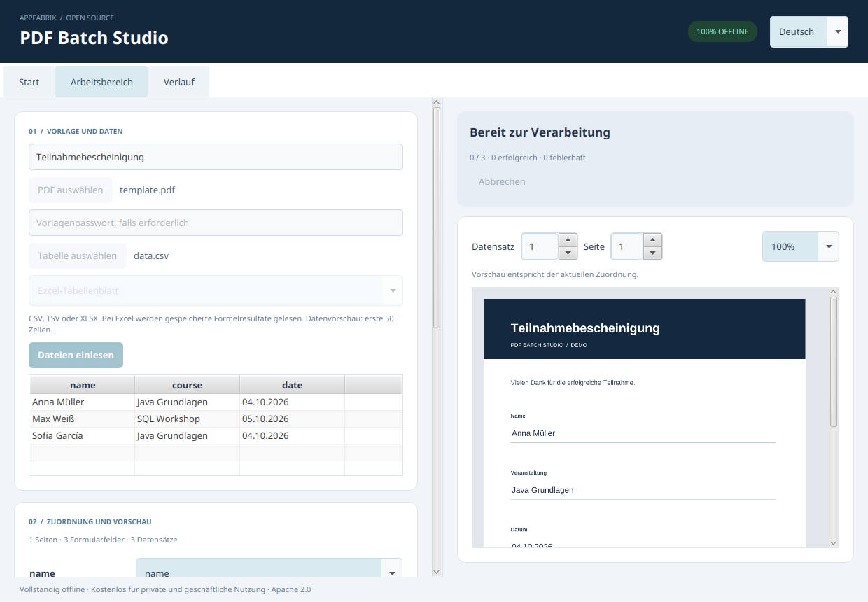Screen dimensions: 868x602
Task: Click the PDF auswählen button
Action: coord(71,190)
